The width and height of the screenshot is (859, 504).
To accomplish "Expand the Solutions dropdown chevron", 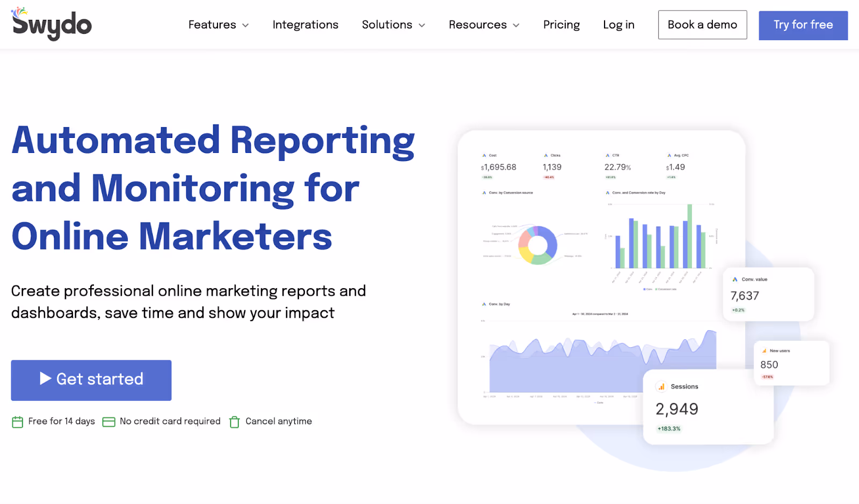I will [422, 25].
